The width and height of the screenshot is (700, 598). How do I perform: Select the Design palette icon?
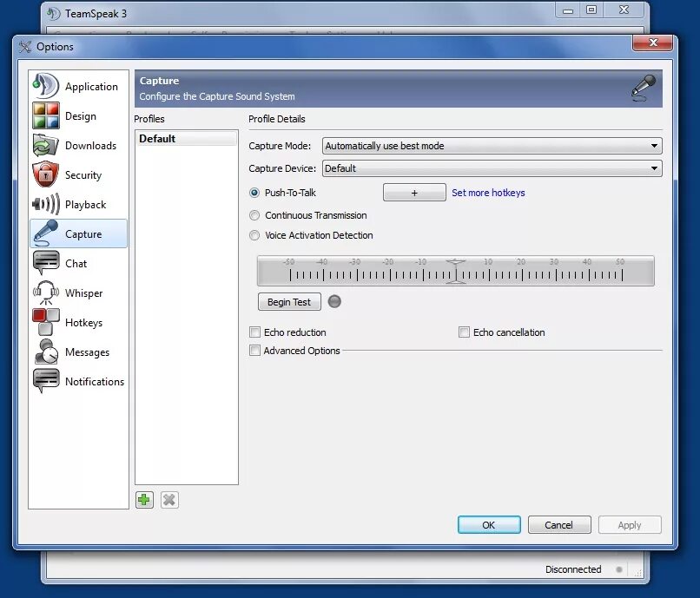click(45, 115)
